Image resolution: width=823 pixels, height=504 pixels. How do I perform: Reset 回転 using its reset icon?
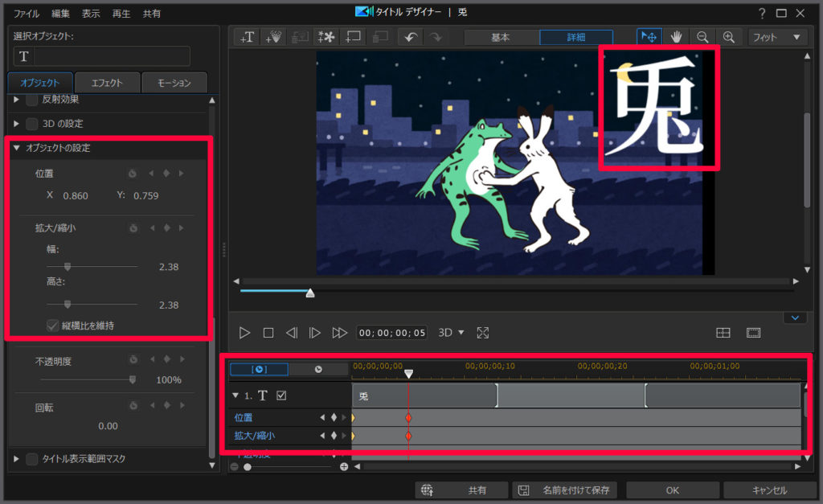(133, 406)
